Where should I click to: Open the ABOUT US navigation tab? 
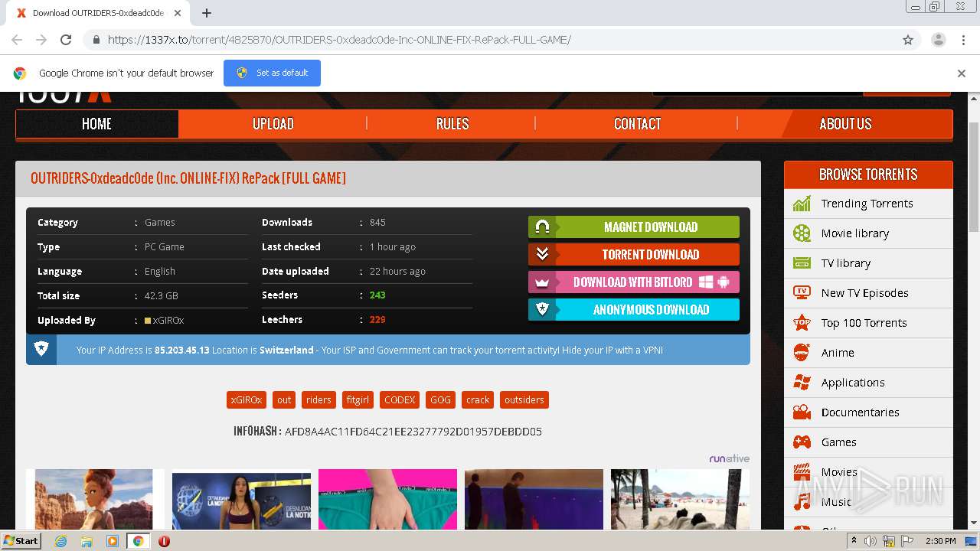pyautogui.click(x=845, y=124)
